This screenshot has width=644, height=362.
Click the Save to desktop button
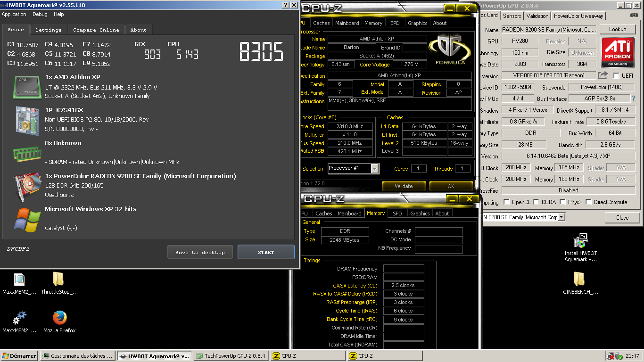[x=200, y=252]
